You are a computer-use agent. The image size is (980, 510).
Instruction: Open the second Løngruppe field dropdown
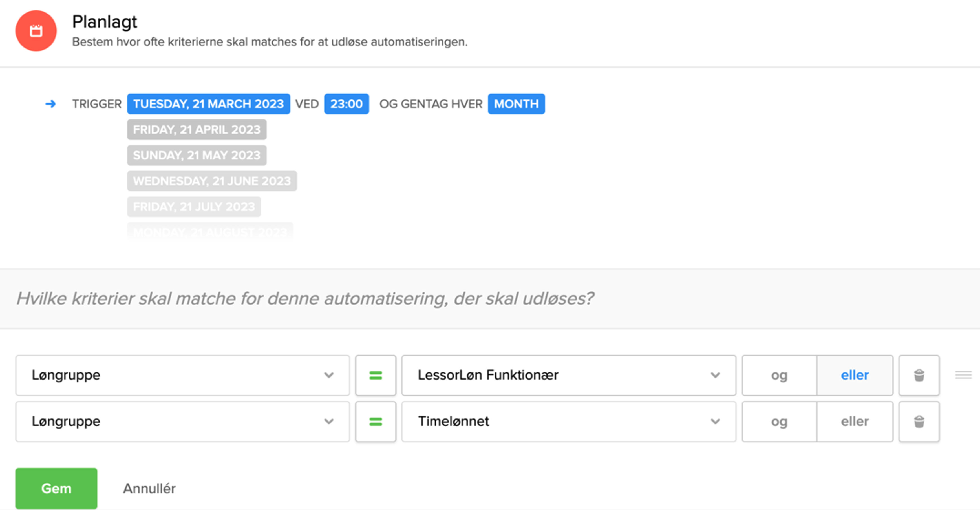(x=330, y=422)
